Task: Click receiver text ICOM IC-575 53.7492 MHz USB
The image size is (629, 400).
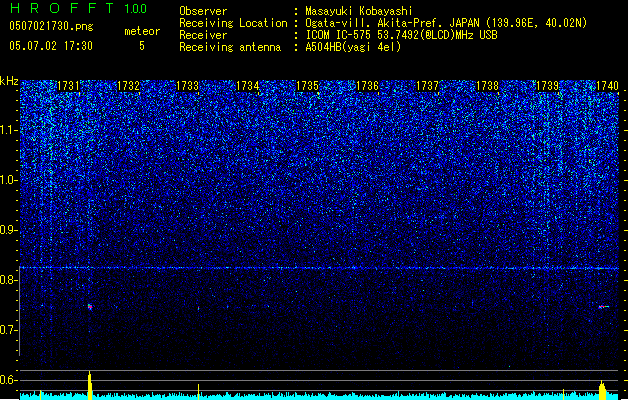Action: click(x=401, y=35)
